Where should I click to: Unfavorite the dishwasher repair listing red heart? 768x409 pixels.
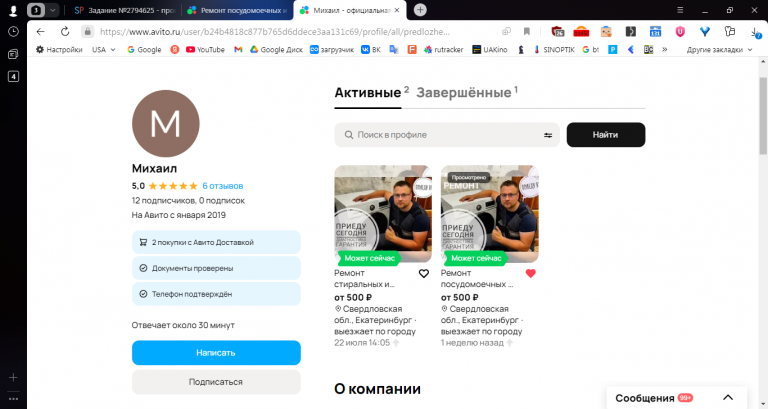click(530, 273)
